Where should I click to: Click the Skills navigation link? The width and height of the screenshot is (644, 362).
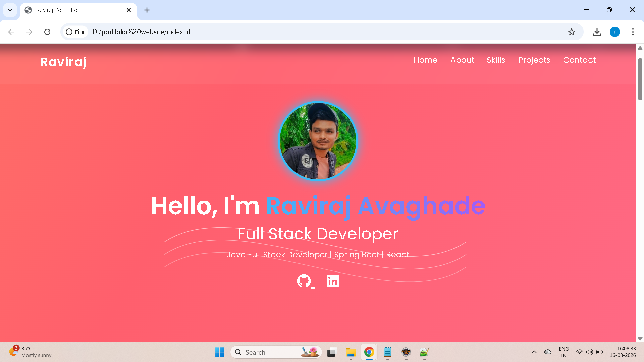pos(496,60)
